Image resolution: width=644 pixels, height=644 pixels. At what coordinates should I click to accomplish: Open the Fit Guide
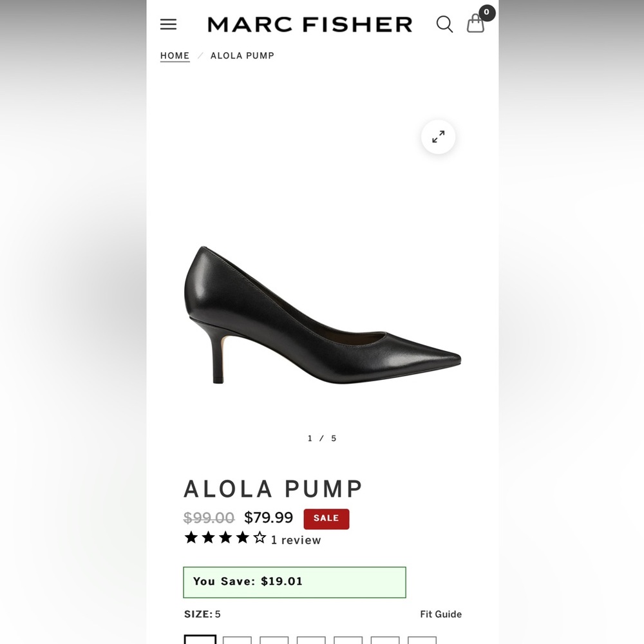(x=442, y=614)
